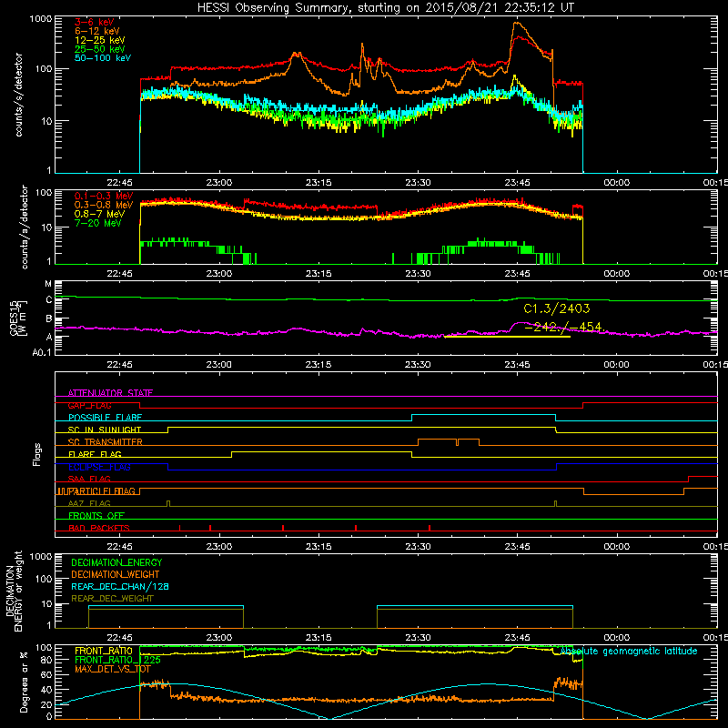This screenshot has height=728, width=728.
Task: Select the 3-6 keV legend label
Action: tap(95, 22)
